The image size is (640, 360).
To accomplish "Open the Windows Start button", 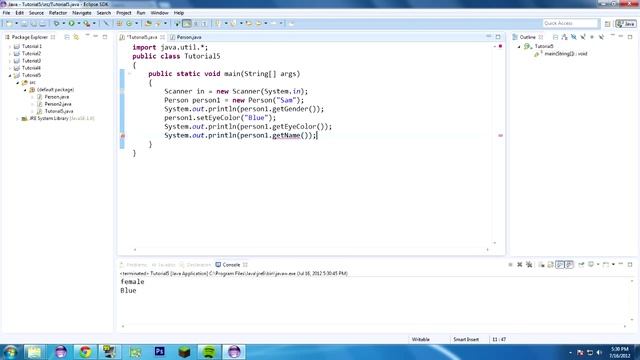I will [10, 352].
